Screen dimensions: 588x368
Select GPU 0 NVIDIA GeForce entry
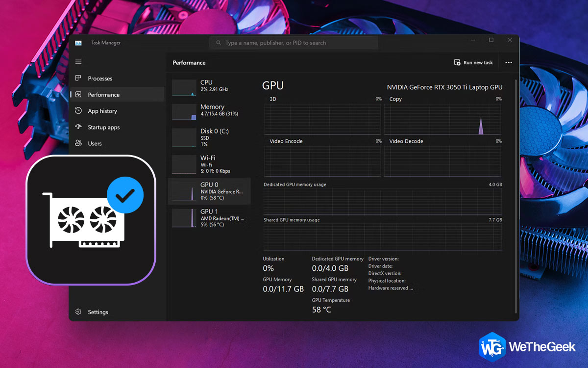(x=209, y=191)
